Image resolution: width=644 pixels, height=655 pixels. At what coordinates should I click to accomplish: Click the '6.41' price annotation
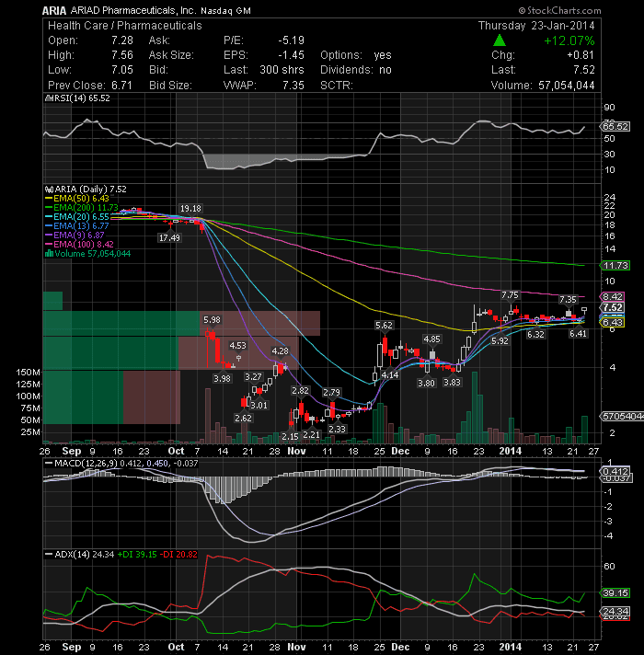578,333
